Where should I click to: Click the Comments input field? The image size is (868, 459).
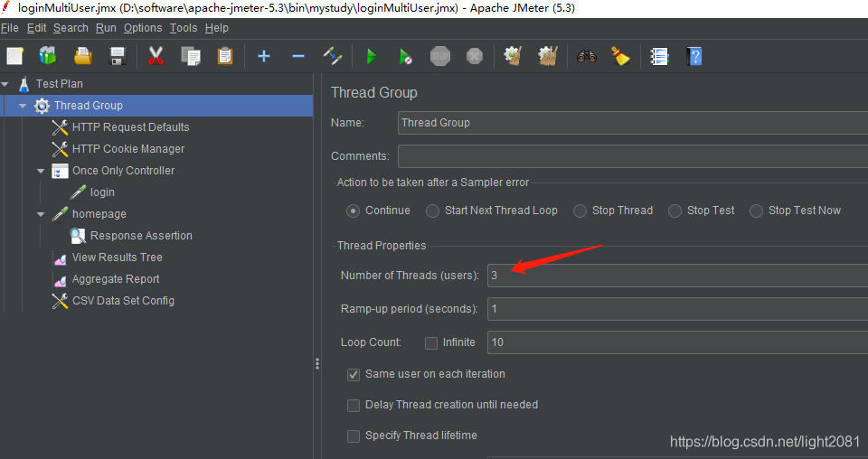633,156
